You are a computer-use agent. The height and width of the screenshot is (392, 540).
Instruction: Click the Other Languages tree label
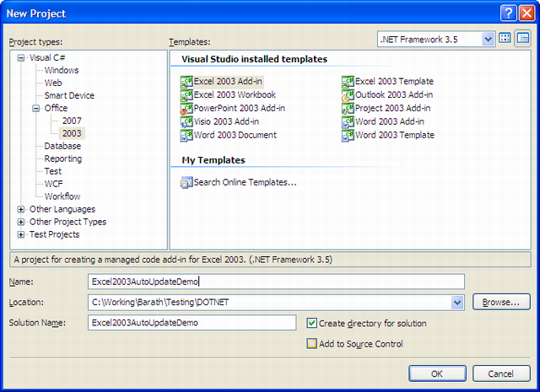62,209
